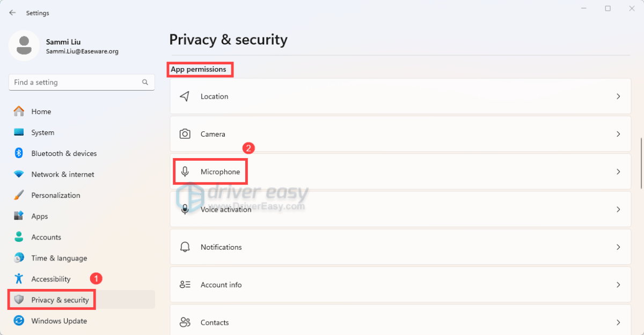Expand the Microphone row chevron

[x=618, y=172]
